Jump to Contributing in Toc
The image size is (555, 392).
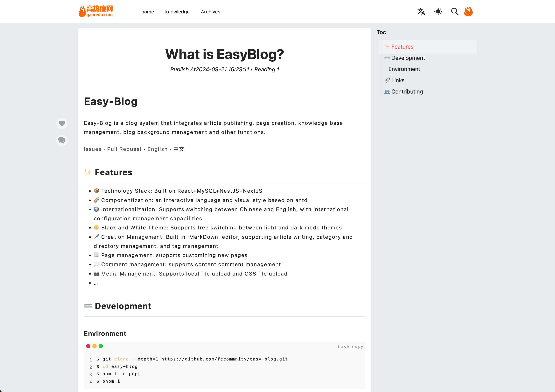tap(407, 92)
